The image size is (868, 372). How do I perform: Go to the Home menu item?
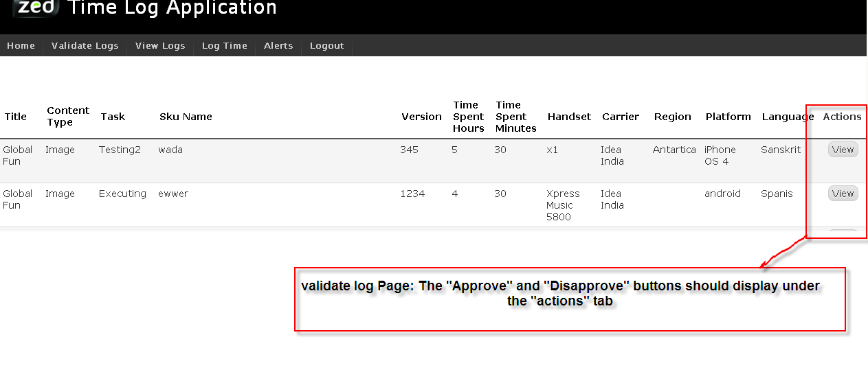point(21,45)
